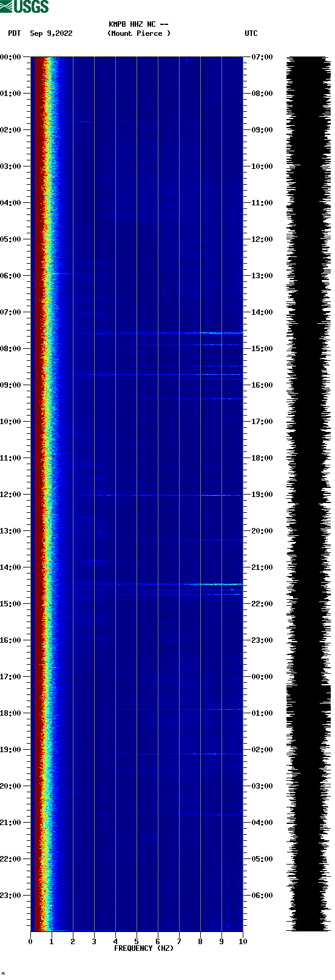Click the PDT time label '18:00'
Viewport: 335px width, 980px height.
10,713
